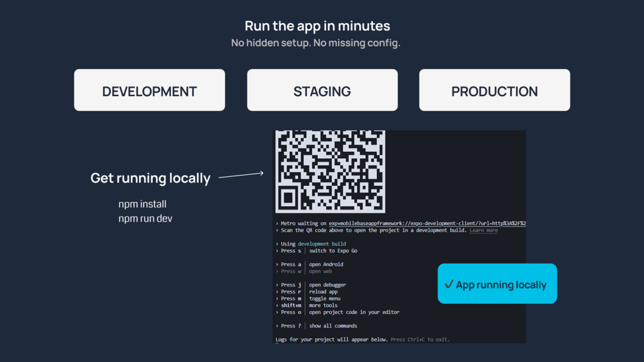
Task: Click 'Press a | open Android' line
Action: (x=310, y=265)
